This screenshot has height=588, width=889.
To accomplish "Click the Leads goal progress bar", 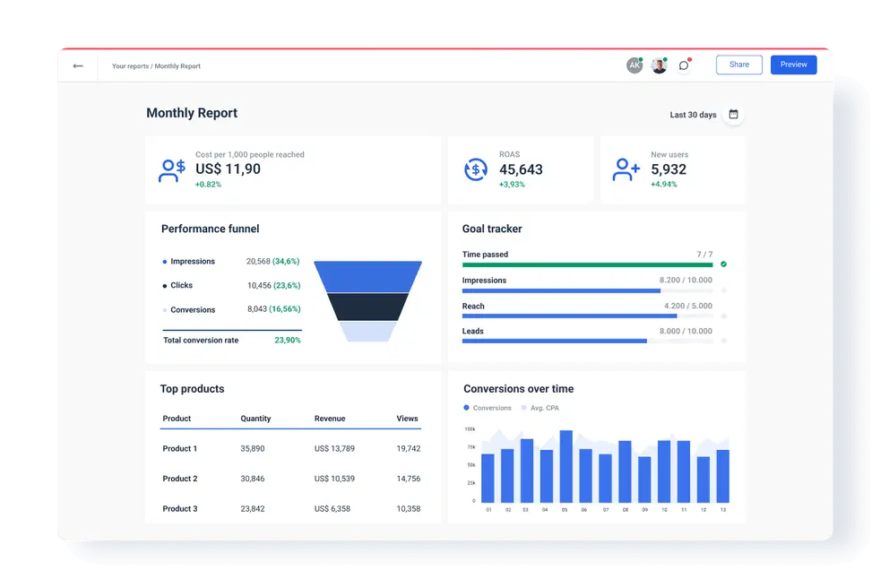I will click(x=587, y=342).
